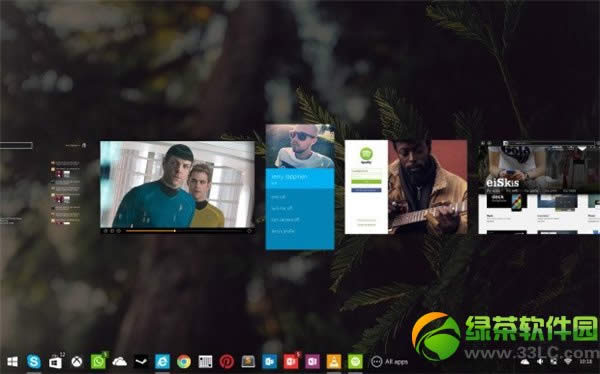This screenshot has height=374, width=600.
Task: Click the OneDrive cloud tray icon
Action: 525,362
